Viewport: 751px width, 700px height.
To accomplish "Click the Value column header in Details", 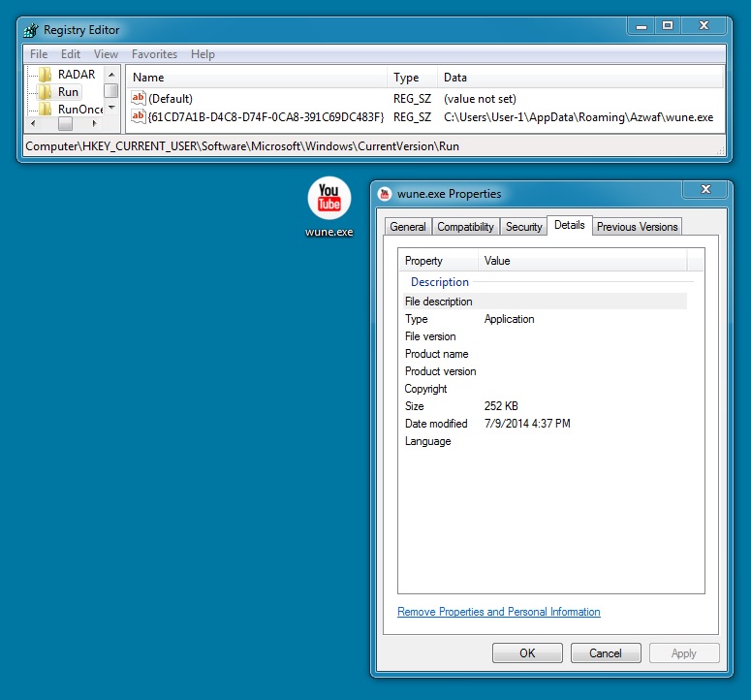I will coord(582,261).
